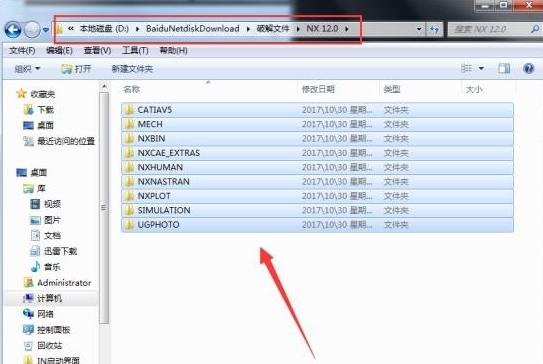Image resolution: width=543 pixels, height=364 pixels.
Task: Expand the recent pages dropdown arrow
Action: click(45, 30)
